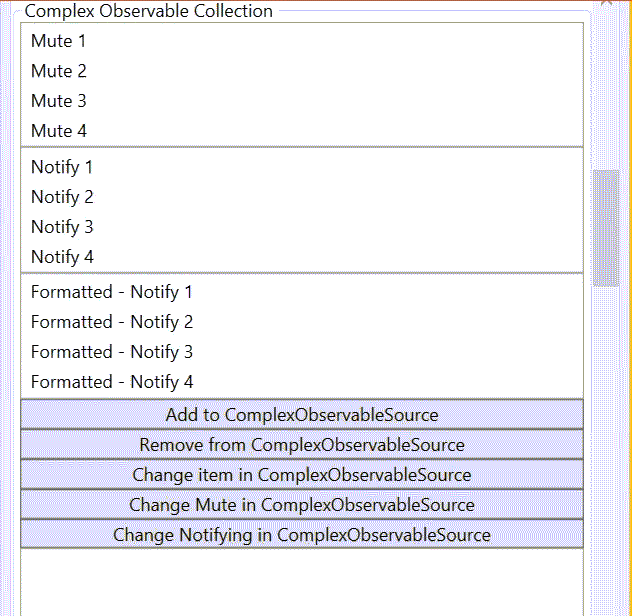Click Add to ComplexObservableSource button
The image size is (632, 616).
click(x=302, y=414)
